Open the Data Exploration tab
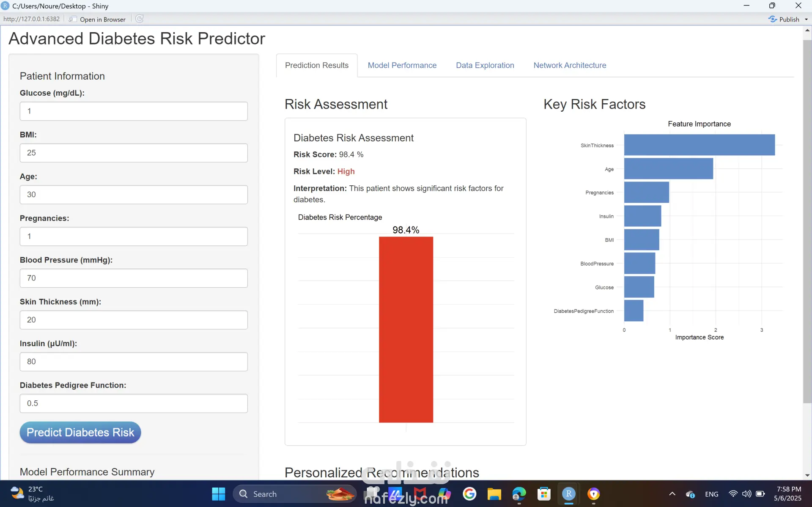 click(485, 65)
